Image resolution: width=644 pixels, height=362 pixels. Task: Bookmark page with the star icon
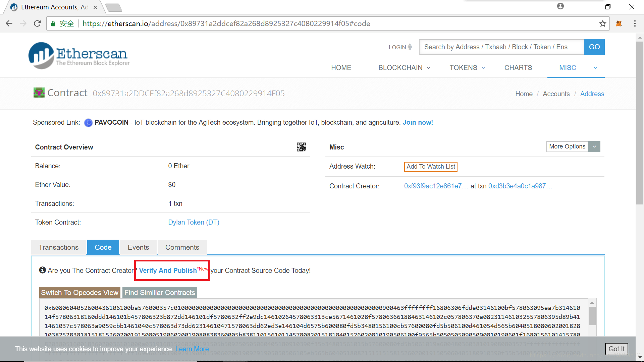pos(602,23)
